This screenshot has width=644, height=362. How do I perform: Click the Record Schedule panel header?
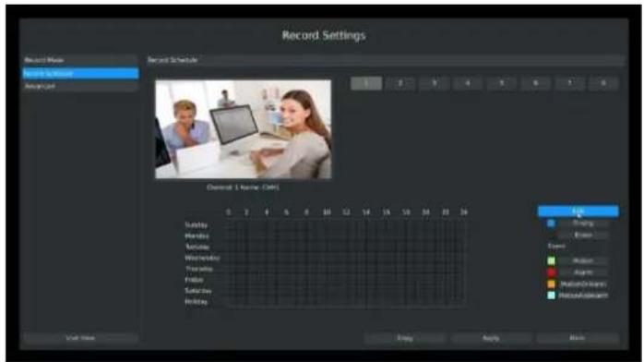(386, 60)
